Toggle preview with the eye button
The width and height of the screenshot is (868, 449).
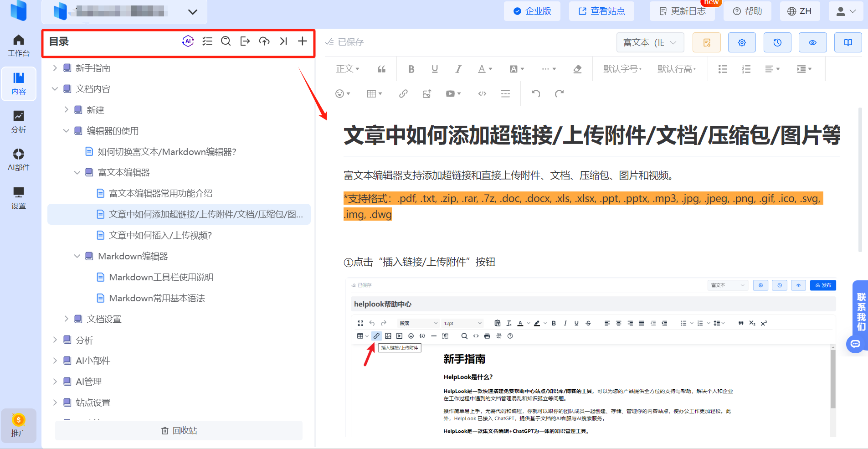pyautogui.click(x=812, y=42)
